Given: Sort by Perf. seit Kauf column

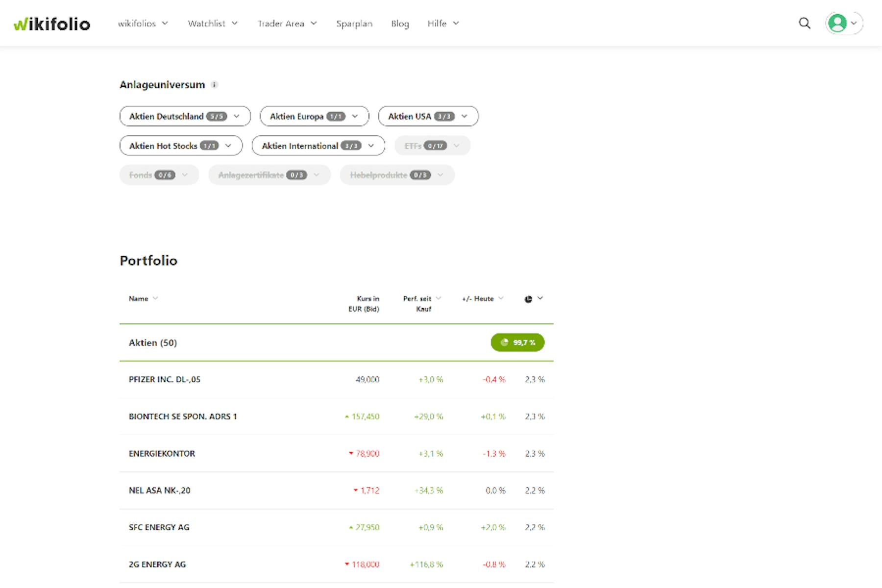Looking at the screenshot, I should (422, 303).
